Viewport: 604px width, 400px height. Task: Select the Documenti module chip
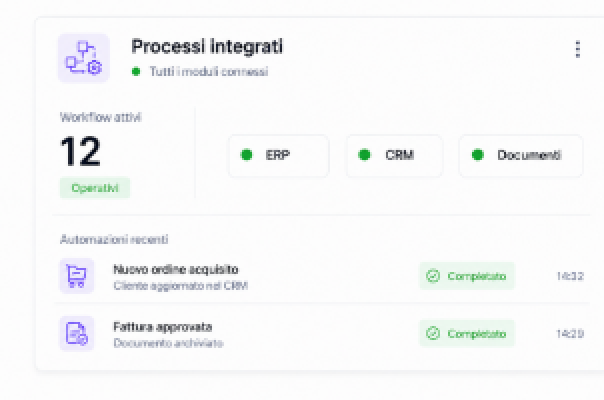click(x=521, y=156)
